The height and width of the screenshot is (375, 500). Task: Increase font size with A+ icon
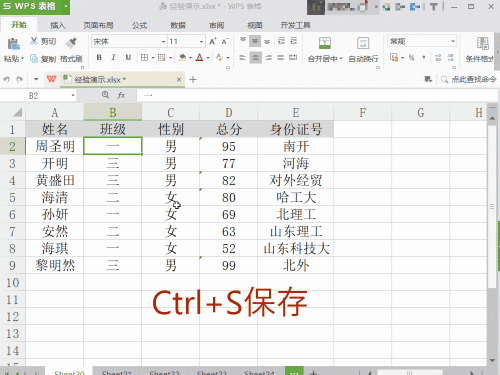(x=212, y=42)
